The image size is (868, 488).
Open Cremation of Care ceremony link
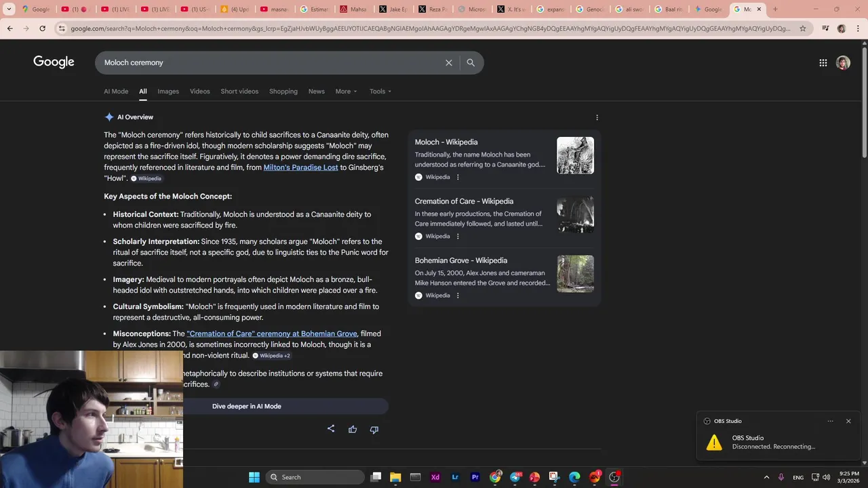(x=272, y=333)
